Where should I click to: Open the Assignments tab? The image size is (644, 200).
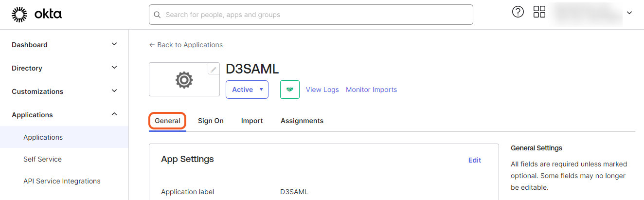[302, 121]
